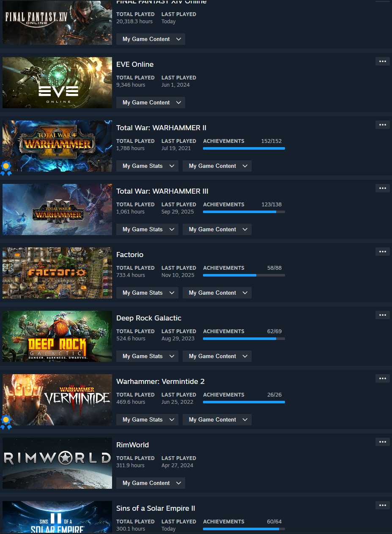
Task: Open the Warhammer: Vermintide 2 title link
Action: coord(160,381)
